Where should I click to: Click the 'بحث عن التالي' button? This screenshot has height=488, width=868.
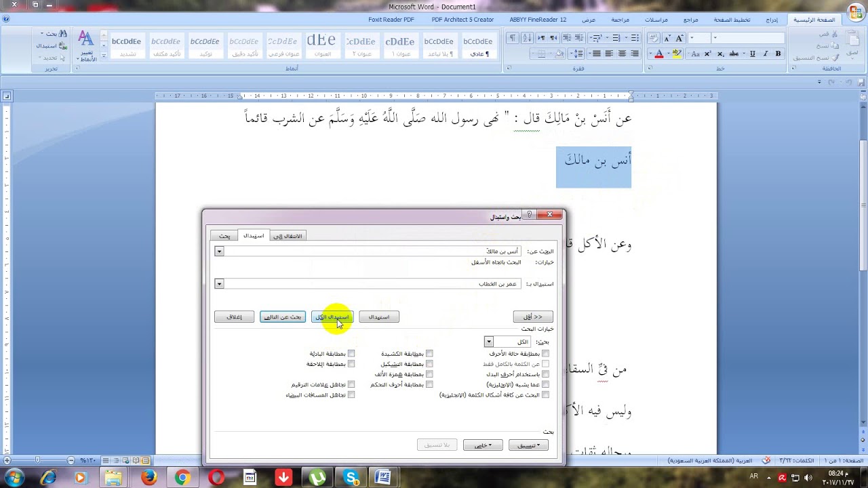283,317
